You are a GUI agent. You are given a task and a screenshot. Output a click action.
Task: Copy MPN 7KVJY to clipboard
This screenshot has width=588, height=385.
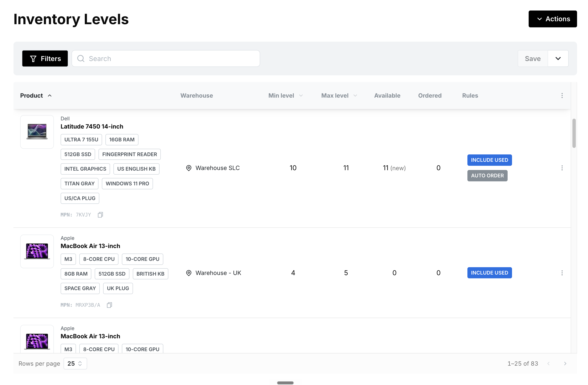coord(100,215)
